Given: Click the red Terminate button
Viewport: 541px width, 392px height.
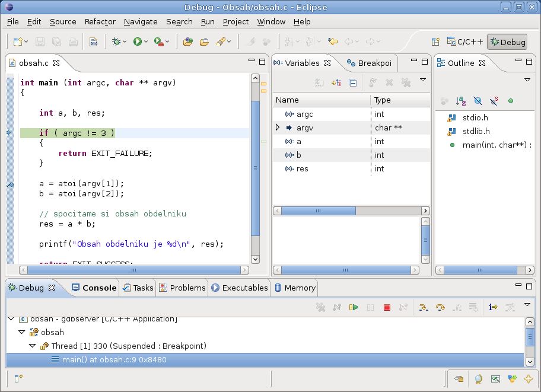Looking at the screenshot, I should click(387, 307).
